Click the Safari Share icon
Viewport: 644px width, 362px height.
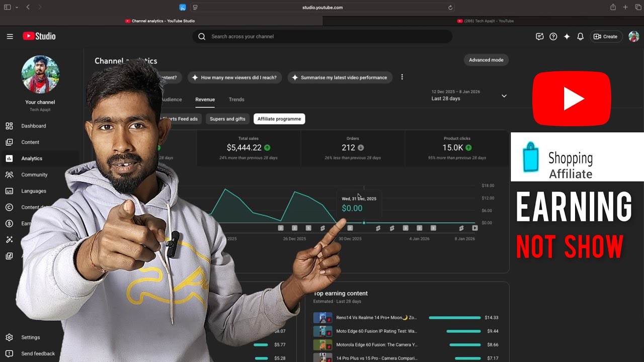pos(613,7)
